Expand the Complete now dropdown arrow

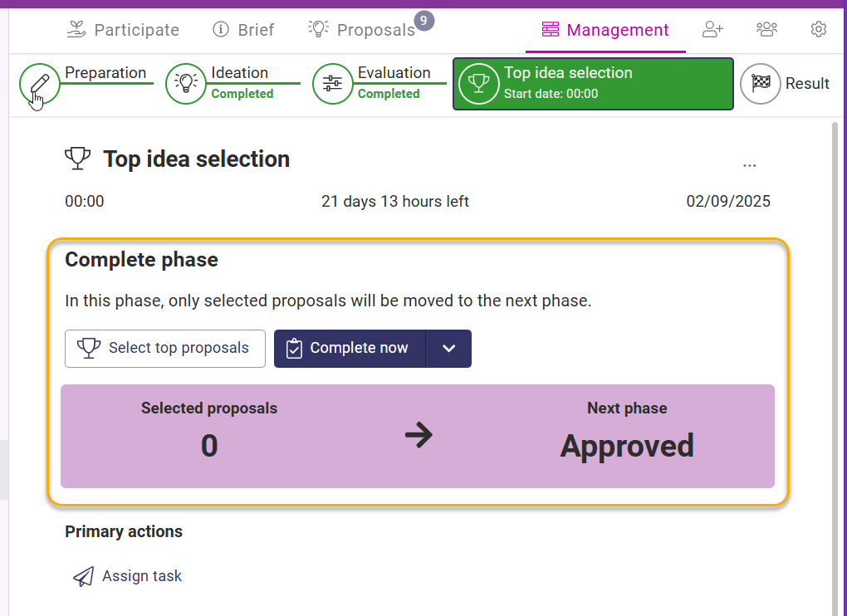click(x=448, y=349)
